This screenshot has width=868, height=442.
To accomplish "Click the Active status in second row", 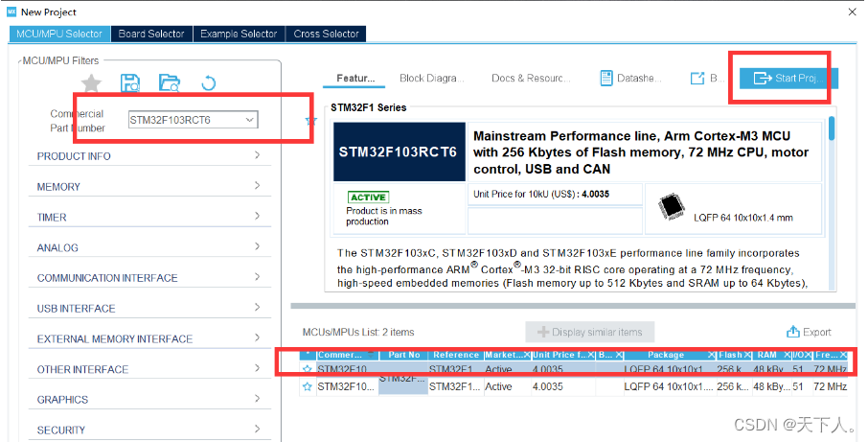I will click(x=497, y=386).
